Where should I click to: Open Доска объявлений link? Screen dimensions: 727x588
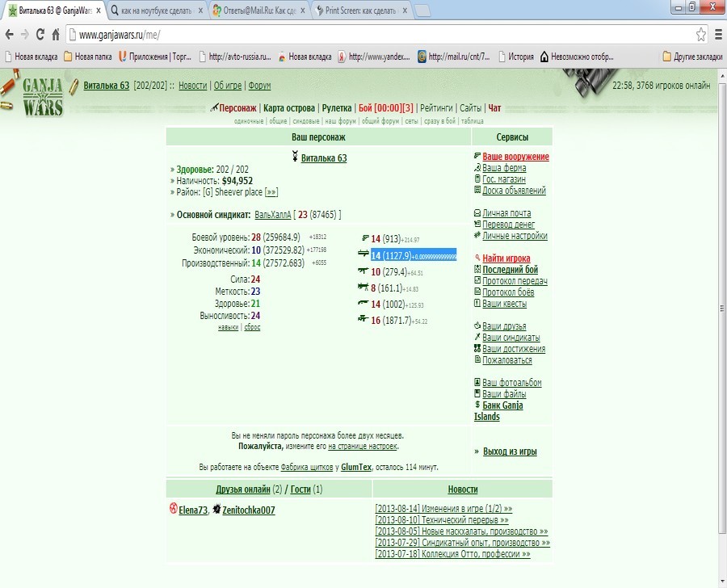(515, 190)
